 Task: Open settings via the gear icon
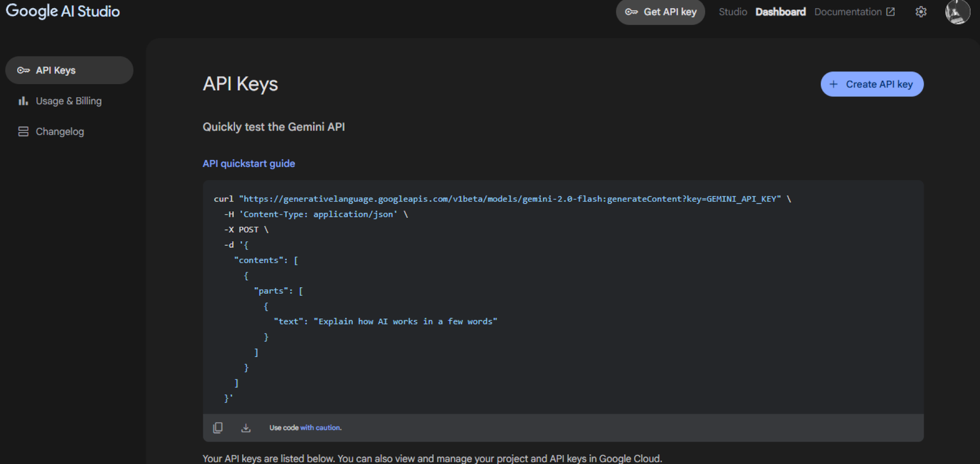(x=921, y=12)
